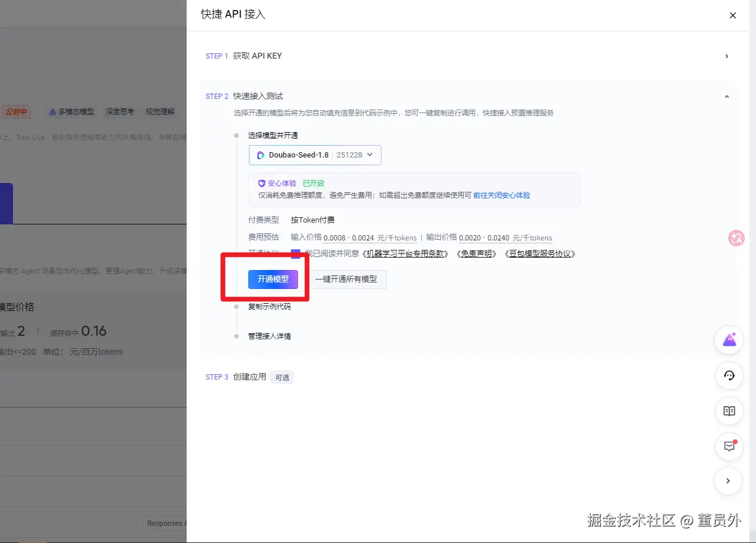The image size is (756, 543).
Task: Select the 管理接入详情 step
Action: [270, 336]
